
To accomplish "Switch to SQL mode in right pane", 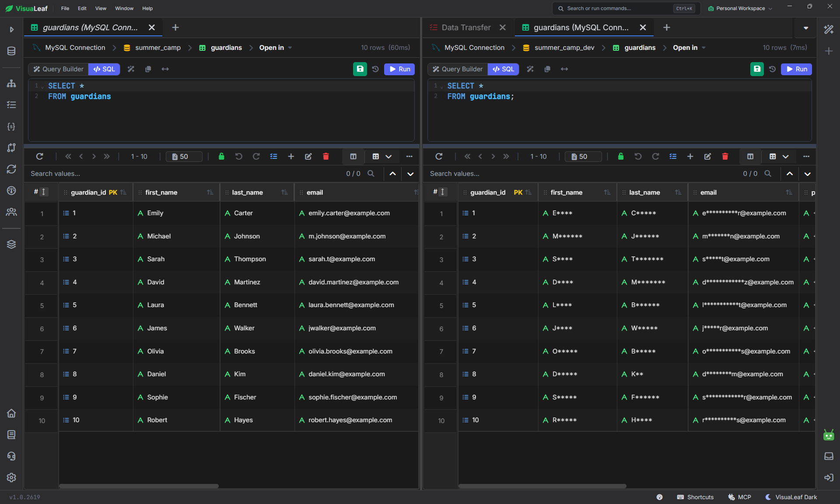I will point(503,69).
